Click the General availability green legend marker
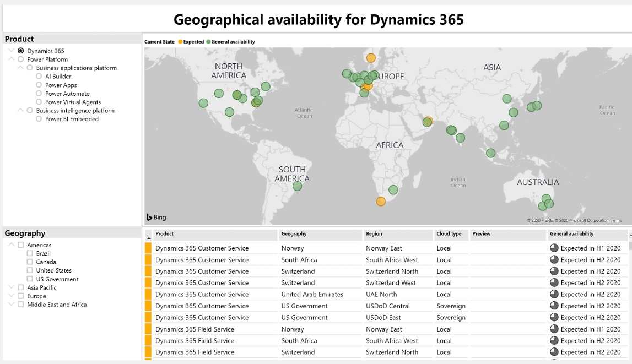 pyautogui.click(x=208, y=41)
